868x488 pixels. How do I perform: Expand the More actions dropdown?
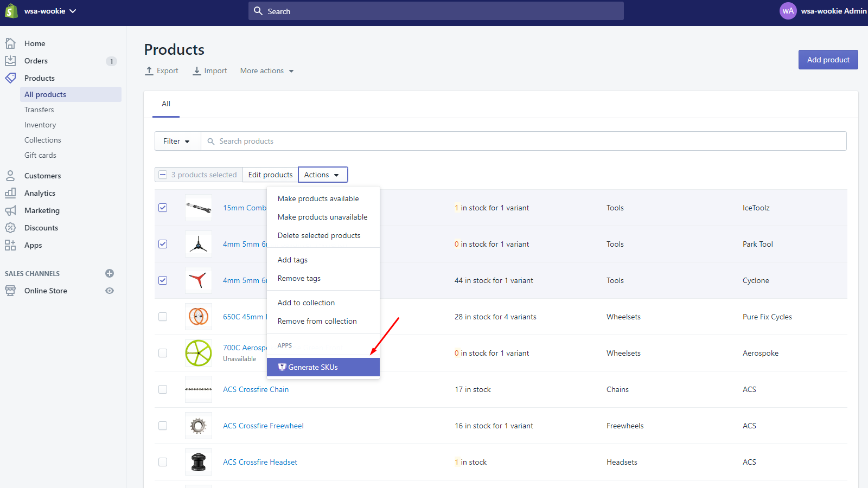(267, 71)
